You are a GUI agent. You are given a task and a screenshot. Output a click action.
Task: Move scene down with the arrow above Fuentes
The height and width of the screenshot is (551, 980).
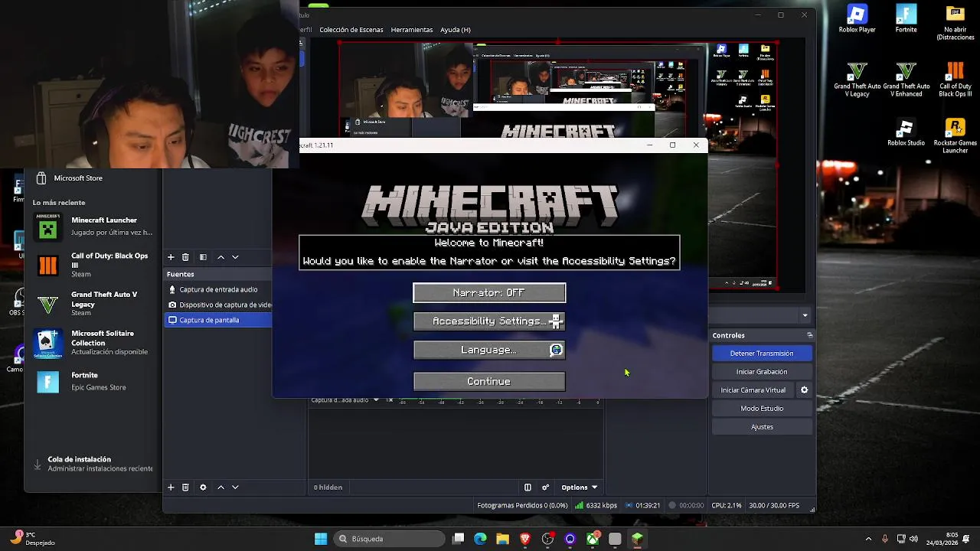pos(235,257)
